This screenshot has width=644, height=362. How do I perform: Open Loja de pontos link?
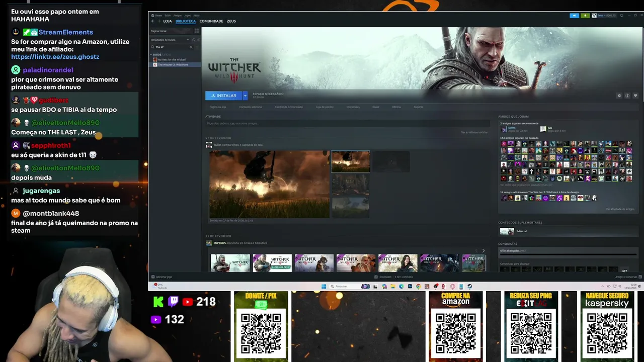pyautogui.click(x=325, y=107)
